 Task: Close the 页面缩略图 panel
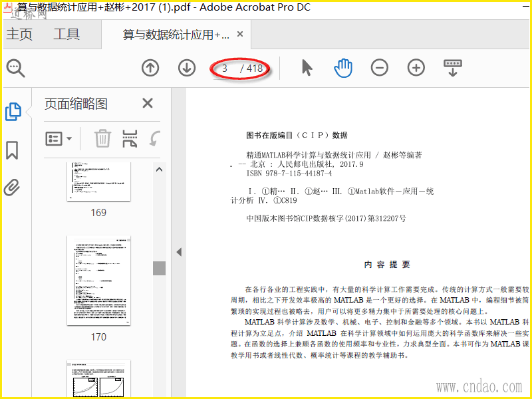[147, 103]
